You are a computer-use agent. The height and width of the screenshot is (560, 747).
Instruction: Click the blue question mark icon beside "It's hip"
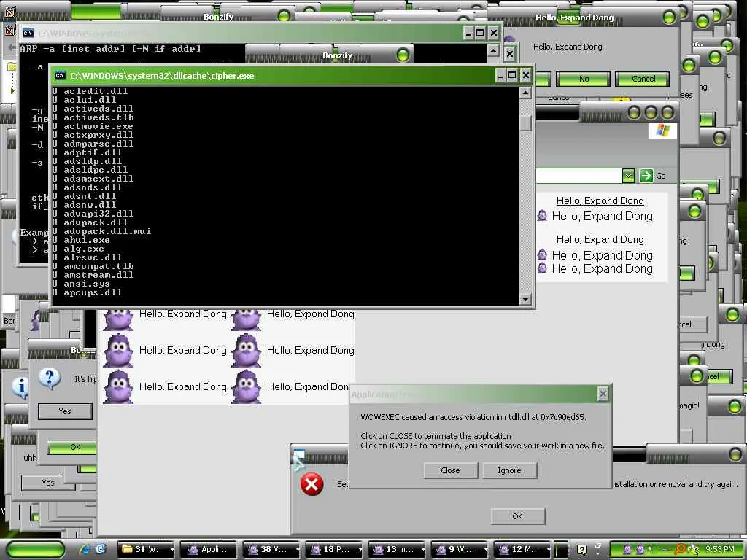coord(49,379)
